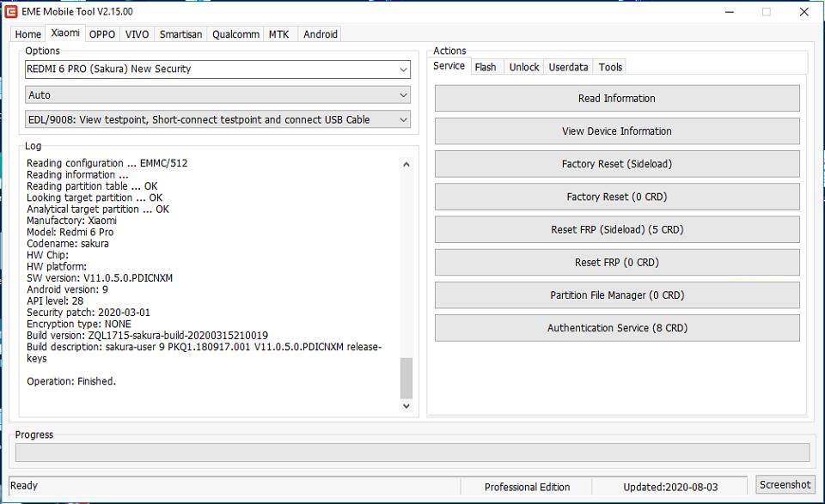The width and height of the screenshot is (825, 504).
Task: Click the Screenshot button
Action: tap(785, 484)
